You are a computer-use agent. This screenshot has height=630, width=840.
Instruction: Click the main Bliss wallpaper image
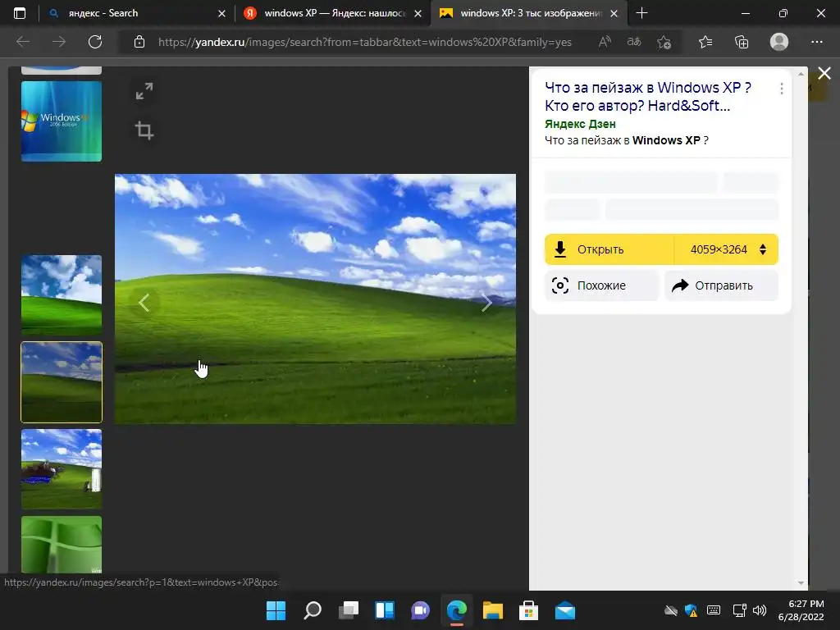click(x=316, y=299)
